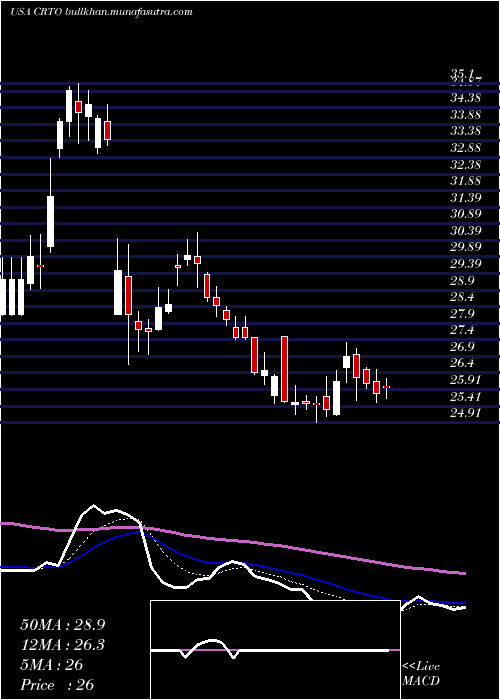The width and height of the screenshot is (500, 700).
Task: Select the 31.88 price axis label
Action: [x=465, y=181]
